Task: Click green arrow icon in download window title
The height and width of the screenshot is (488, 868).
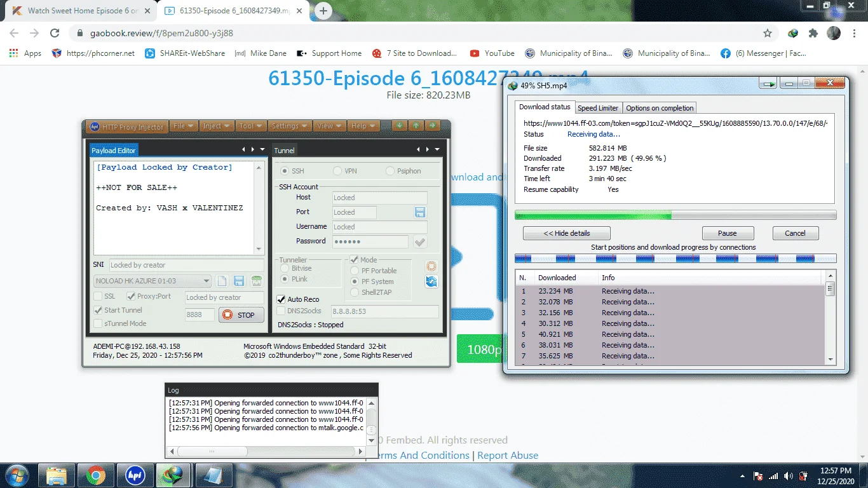Action: point(770,84)
